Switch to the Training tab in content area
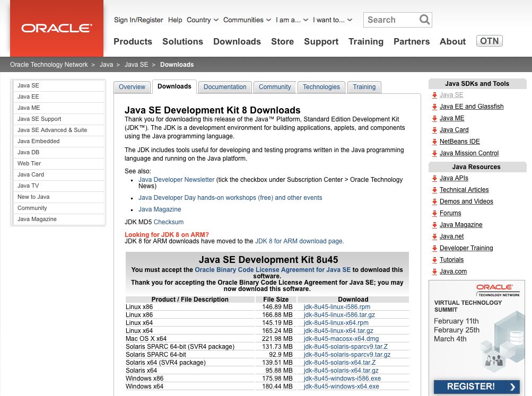Screen dimensions: 532x396 [x=364, y=87]
